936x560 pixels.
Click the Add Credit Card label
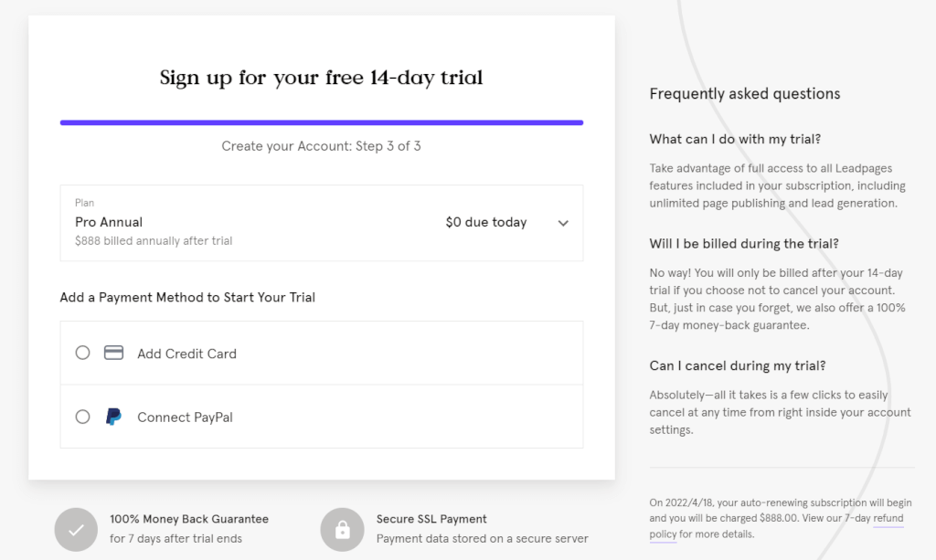[186, 354]
